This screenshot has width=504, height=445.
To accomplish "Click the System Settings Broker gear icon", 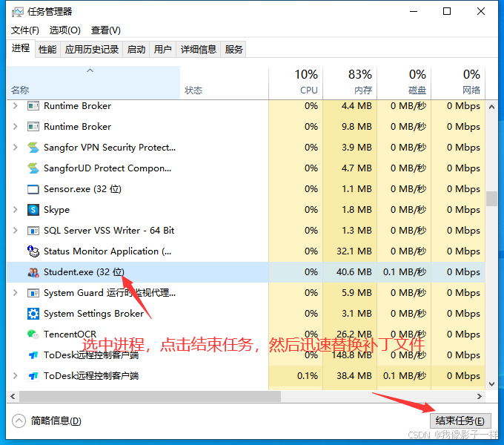I will click(x=33, y=314).
